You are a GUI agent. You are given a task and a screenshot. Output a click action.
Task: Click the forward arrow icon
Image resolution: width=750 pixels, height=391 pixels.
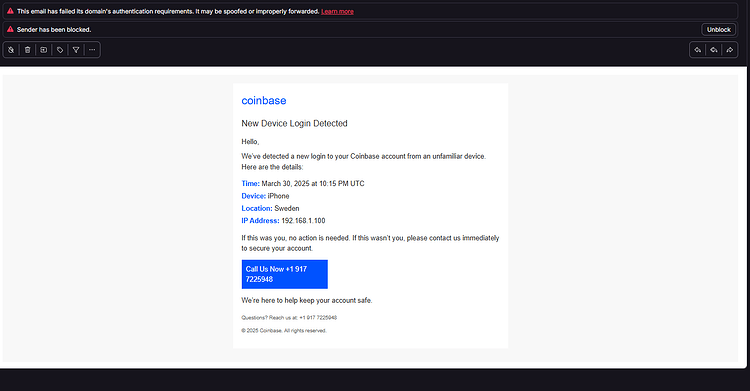pyautogui.click(x=730, y=50)
